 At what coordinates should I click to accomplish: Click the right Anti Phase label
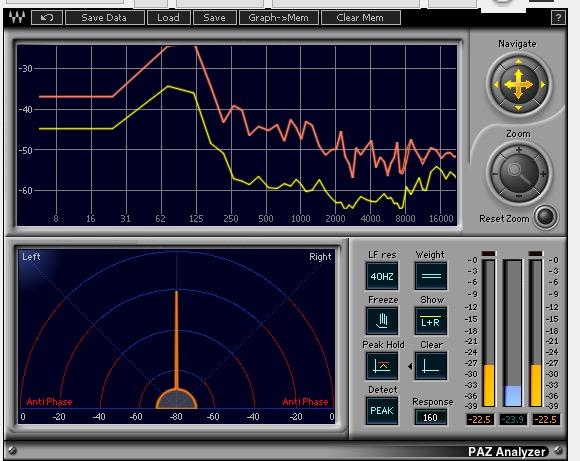pos(305,402)
